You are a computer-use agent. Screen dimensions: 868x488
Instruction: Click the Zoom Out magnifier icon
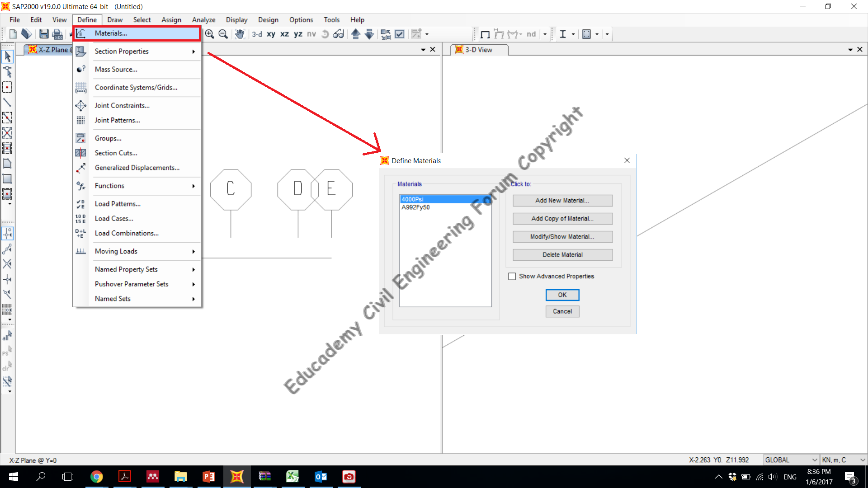pos(223,34)
